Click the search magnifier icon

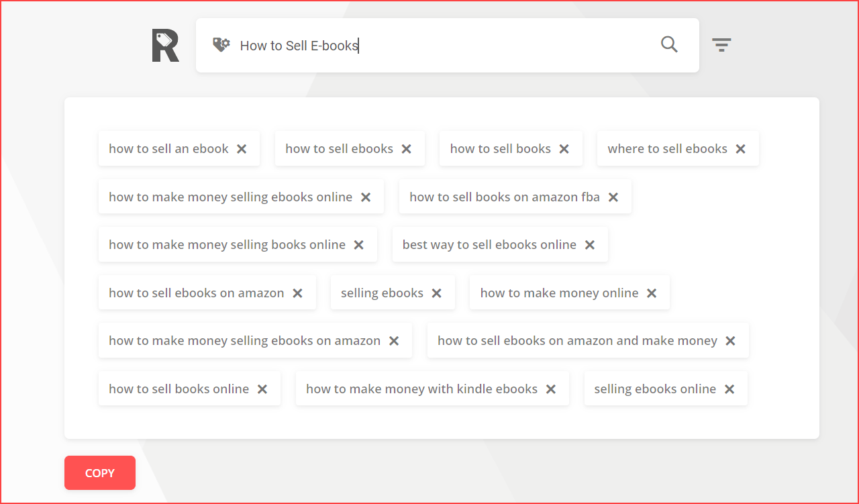coord(669,45)
